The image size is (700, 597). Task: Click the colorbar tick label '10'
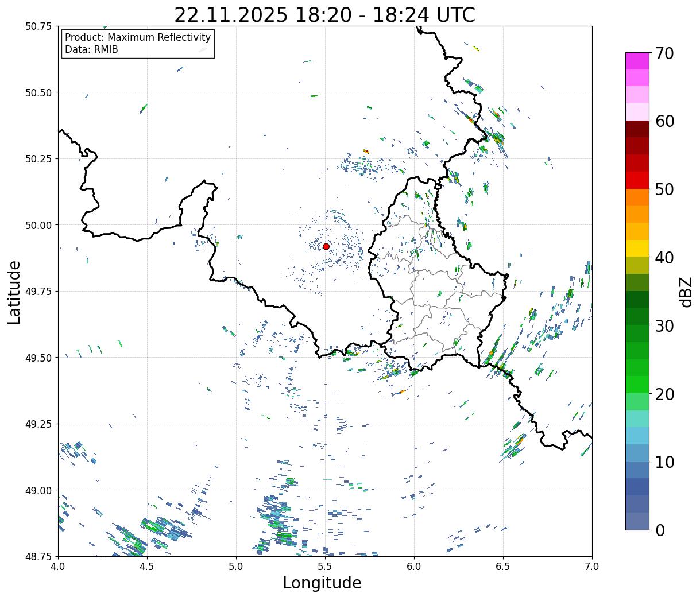[x=664, y=462]
